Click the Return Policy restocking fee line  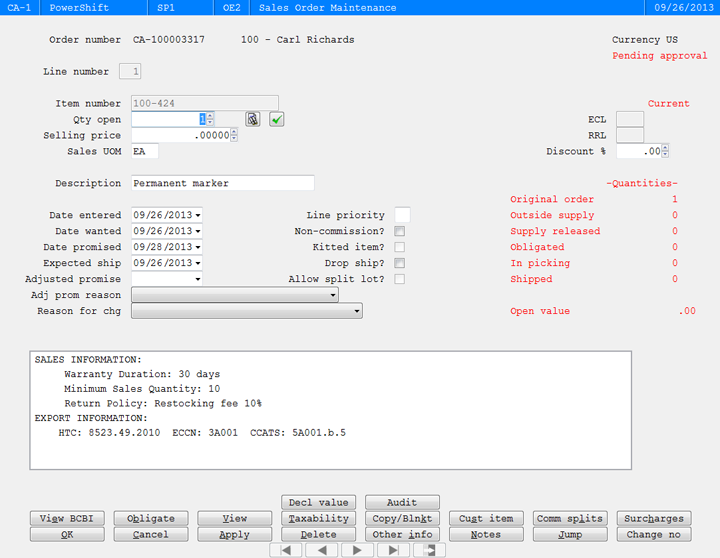tap(163, 404)
